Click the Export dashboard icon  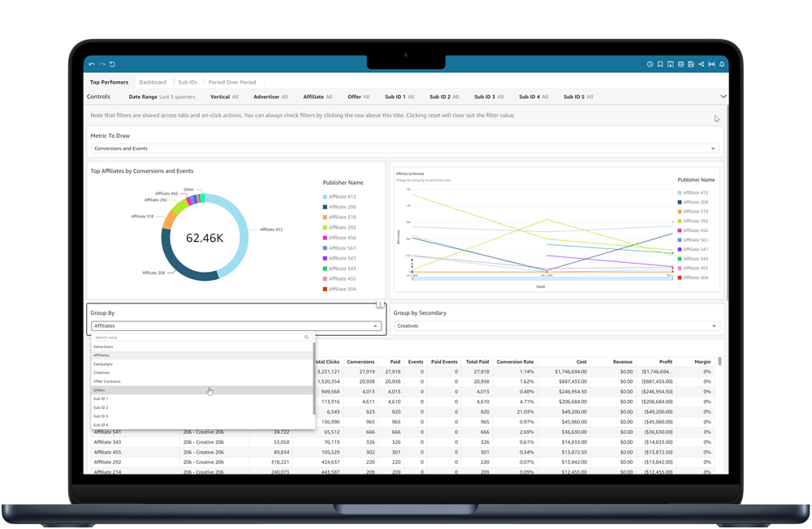[670, 63]
